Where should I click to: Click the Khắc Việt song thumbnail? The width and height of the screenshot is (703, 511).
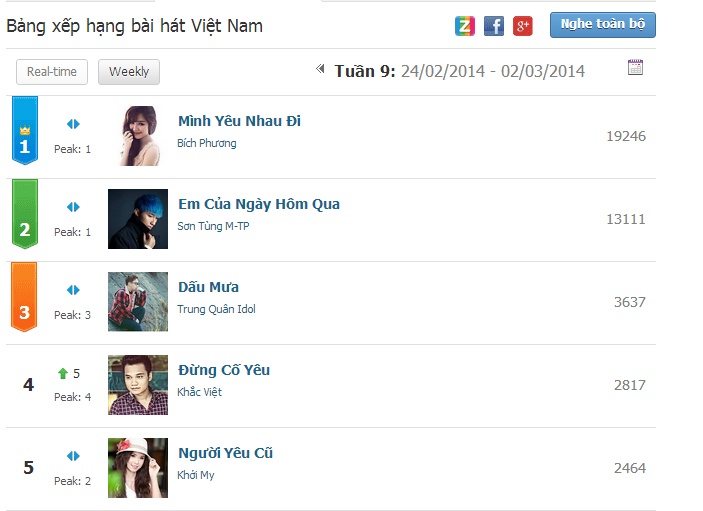(x=138, y=385)
